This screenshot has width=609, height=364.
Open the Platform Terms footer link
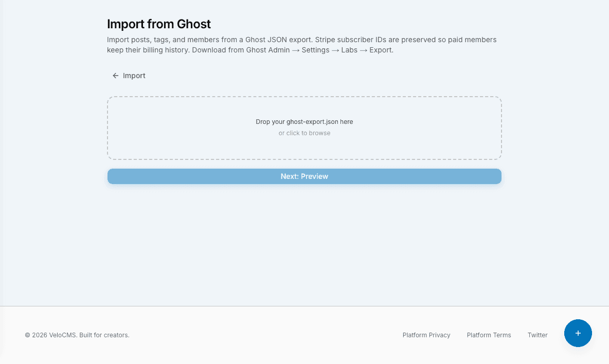489,335
